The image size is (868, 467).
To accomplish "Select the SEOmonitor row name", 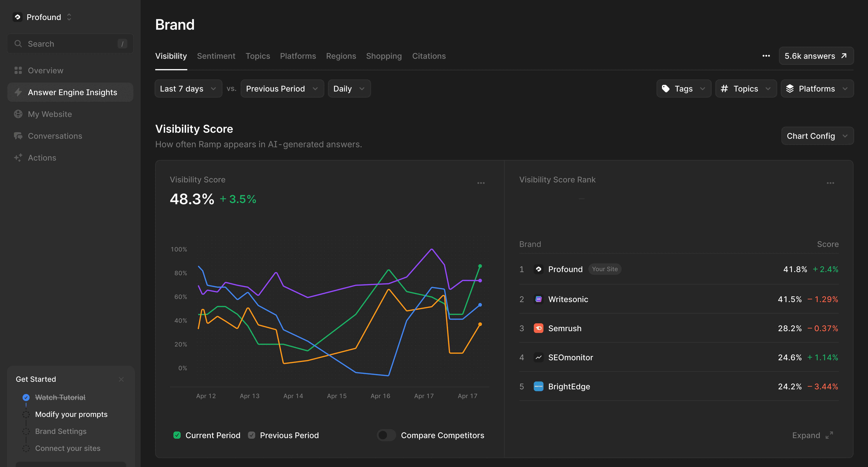I will (570, 357).
